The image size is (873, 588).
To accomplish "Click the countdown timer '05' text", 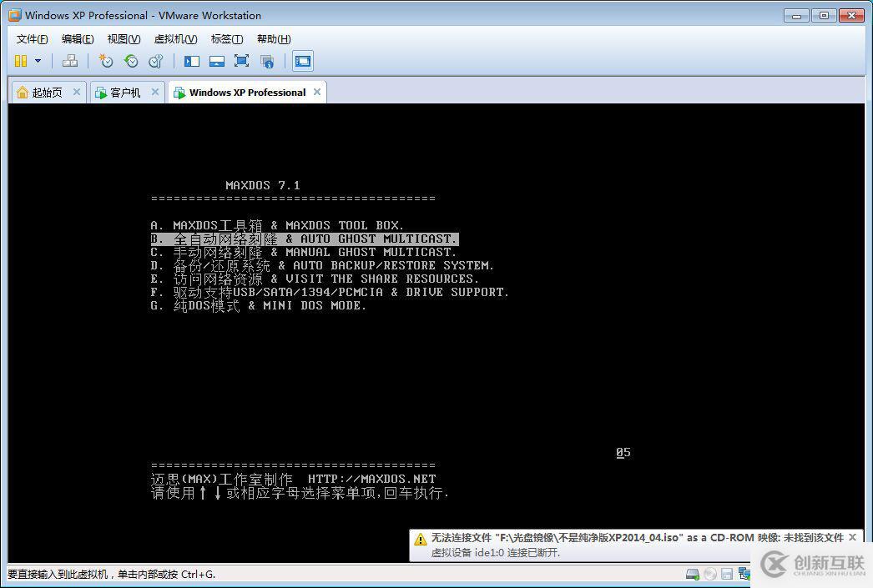I will coord(623,452).
